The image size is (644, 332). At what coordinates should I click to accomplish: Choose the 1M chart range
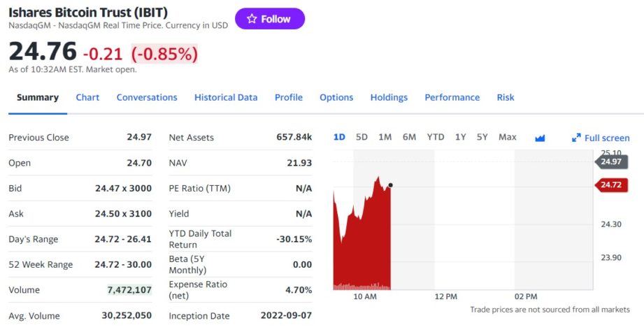tap(385, 137)
